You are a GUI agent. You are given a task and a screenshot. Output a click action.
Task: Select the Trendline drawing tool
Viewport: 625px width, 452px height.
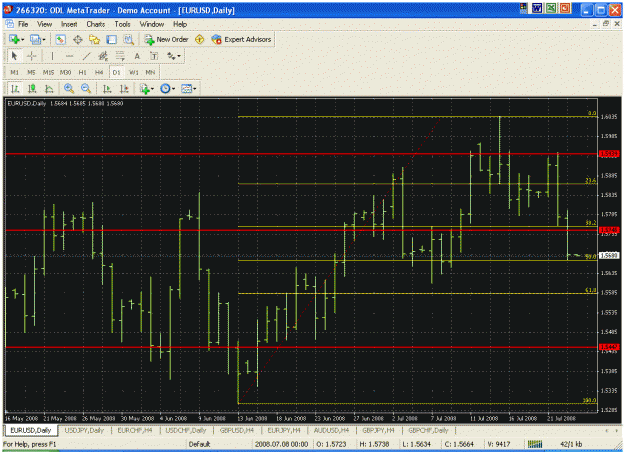[x=86, y=56]
